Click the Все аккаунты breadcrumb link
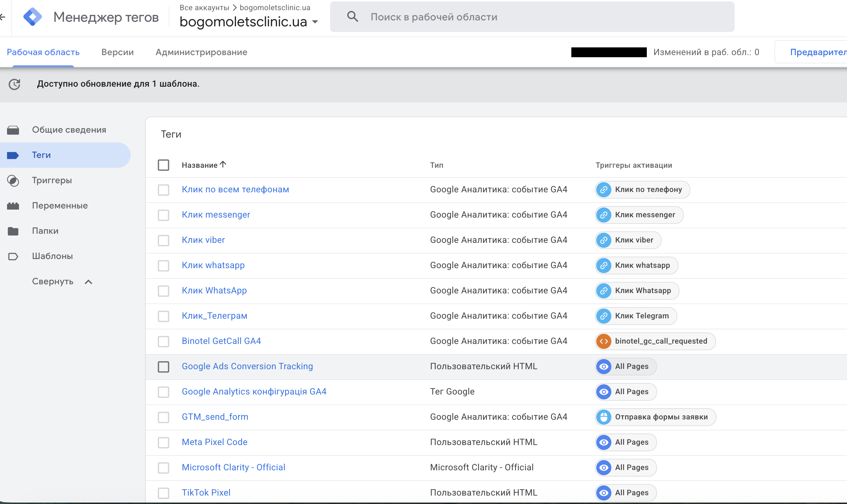The height and width of the screenshot is (504, 847). (204, 8)
